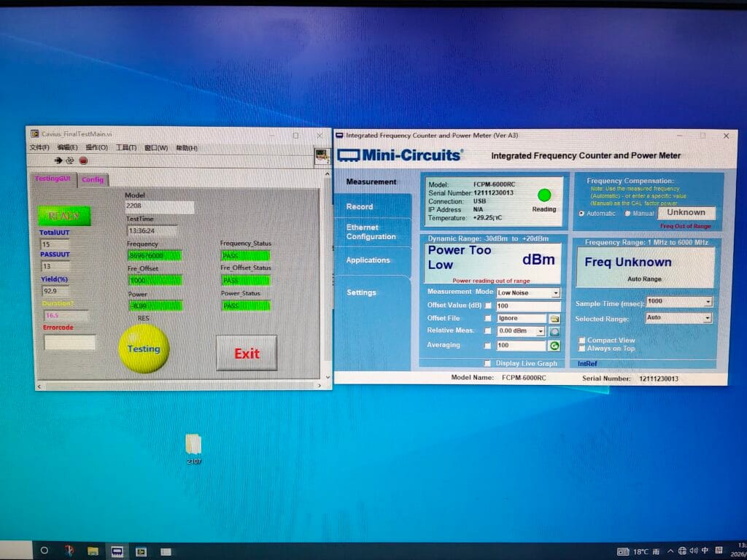Click the red Exit button

tap(247, 353)
